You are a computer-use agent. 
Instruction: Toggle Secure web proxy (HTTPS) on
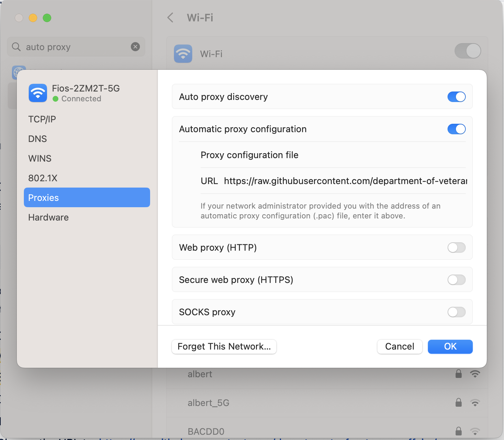(456, 279)
